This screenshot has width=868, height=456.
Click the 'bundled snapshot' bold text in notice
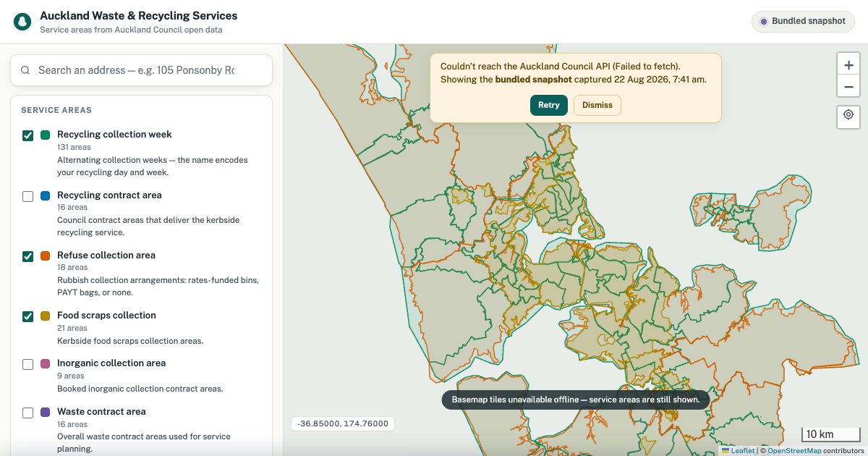[534, 80]
